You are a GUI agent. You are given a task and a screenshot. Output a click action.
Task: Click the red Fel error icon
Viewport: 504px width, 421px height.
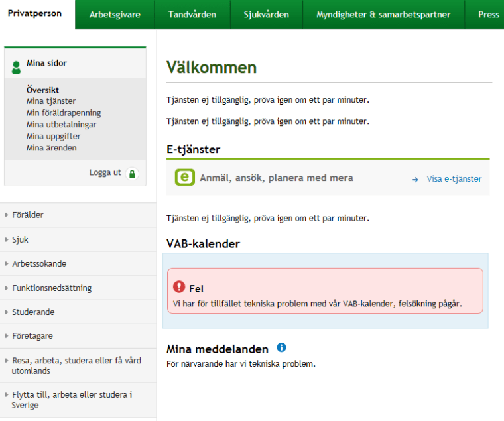tap(179, 287)
